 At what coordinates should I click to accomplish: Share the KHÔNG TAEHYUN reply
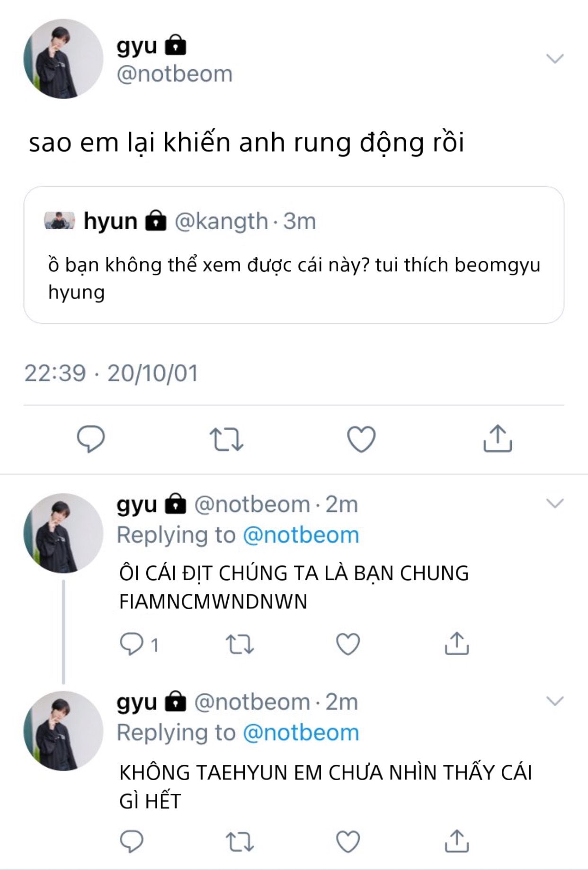(x=456, y=842)
